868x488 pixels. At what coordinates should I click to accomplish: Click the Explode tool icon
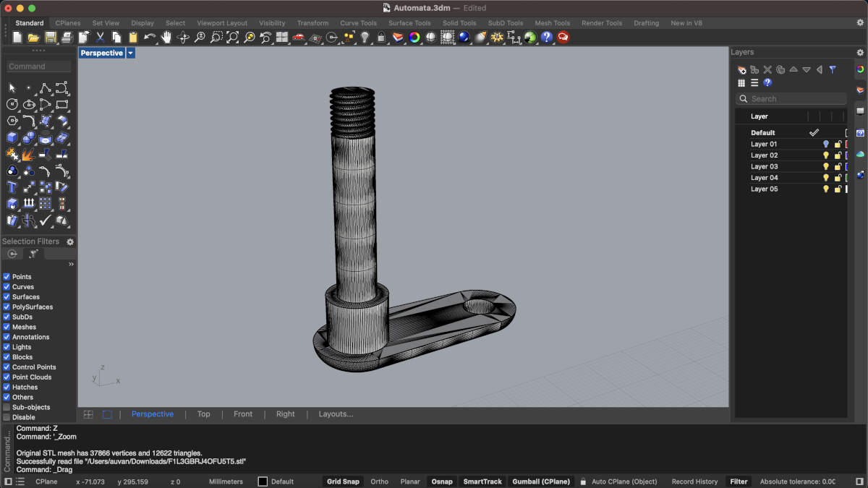point(29,154)
